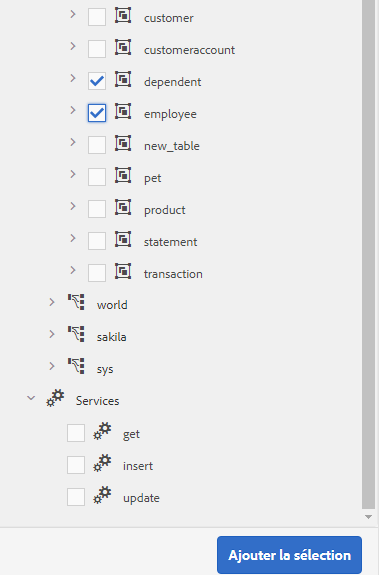The image size is (379, 575).
Task: Select the product label
Action: click(165, 210)
